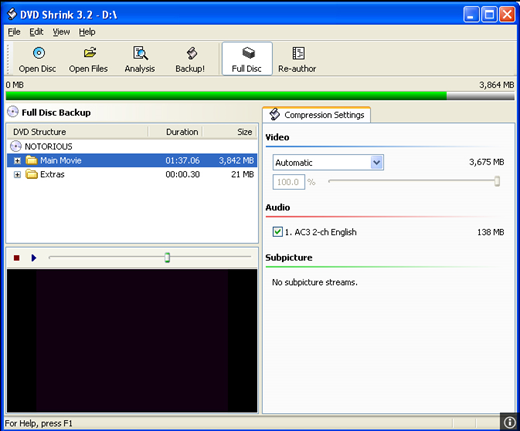Open the Help menu
Image resolution: width=520 pixels, height=431 pixels.
tap(87, 32)
